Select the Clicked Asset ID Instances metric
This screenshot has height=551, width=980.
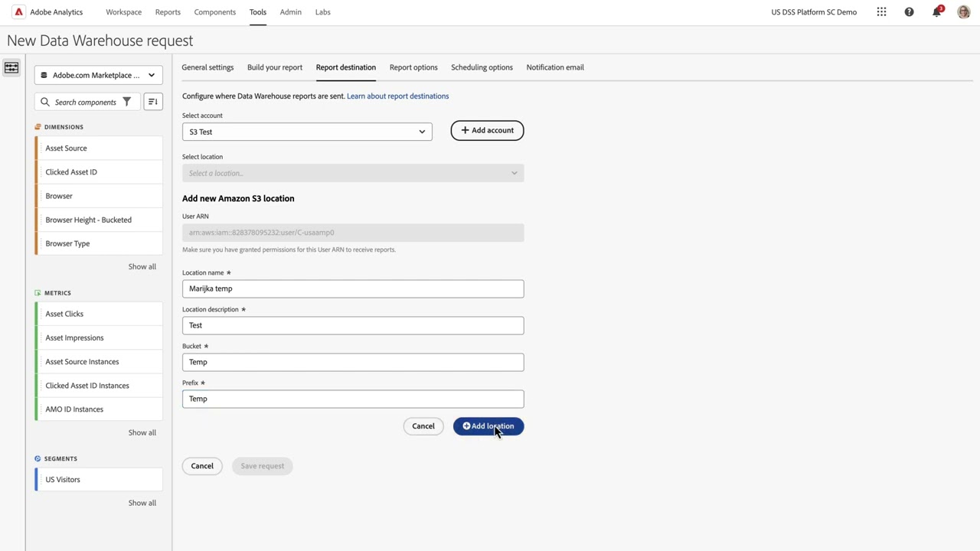click(x=99, y=386)
